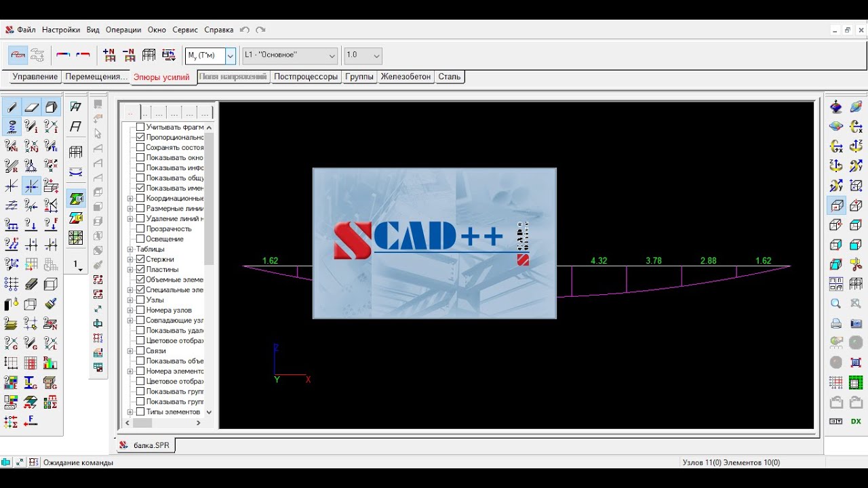Switch to the Железобетон tab

[x=406, y=77]
